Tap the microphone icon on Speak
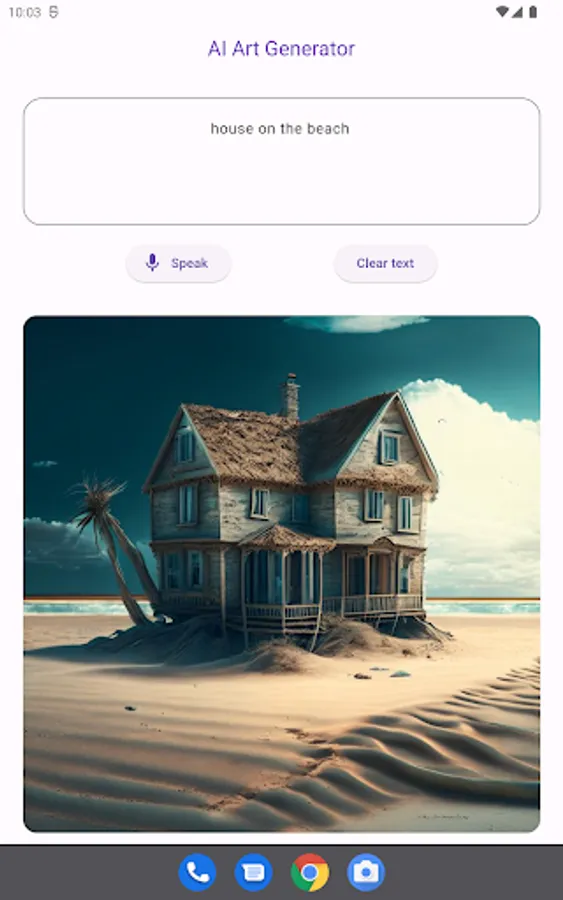The width and height of the screenshot is (563, 900). click(152, 263)
